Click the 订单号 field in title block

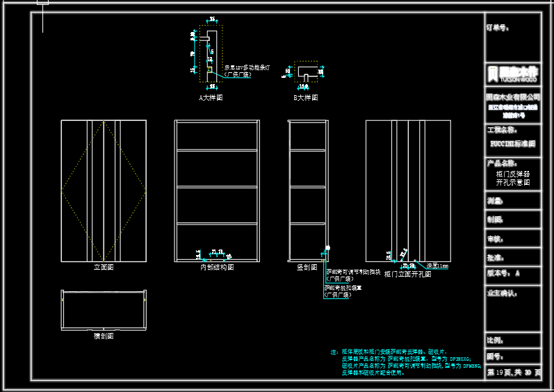[x=498, y=28]
